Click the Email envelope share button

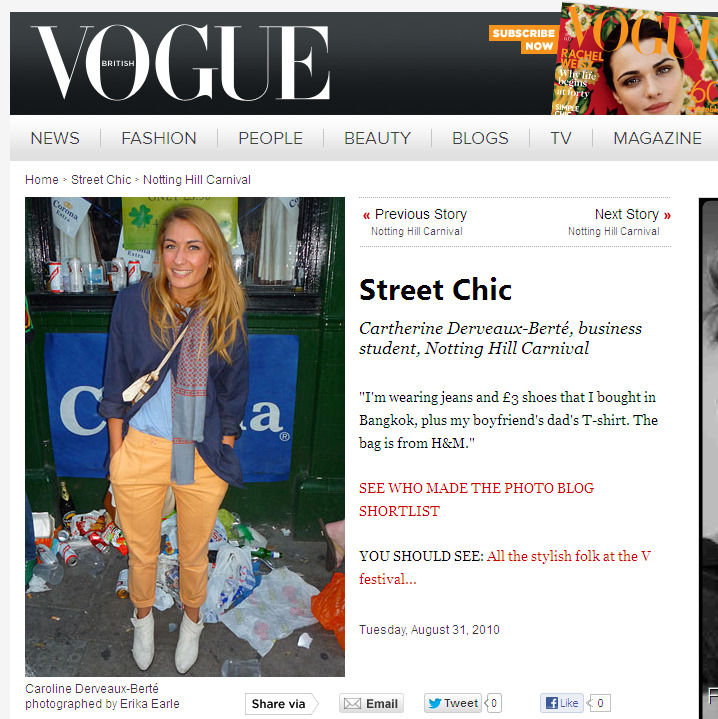371,703
